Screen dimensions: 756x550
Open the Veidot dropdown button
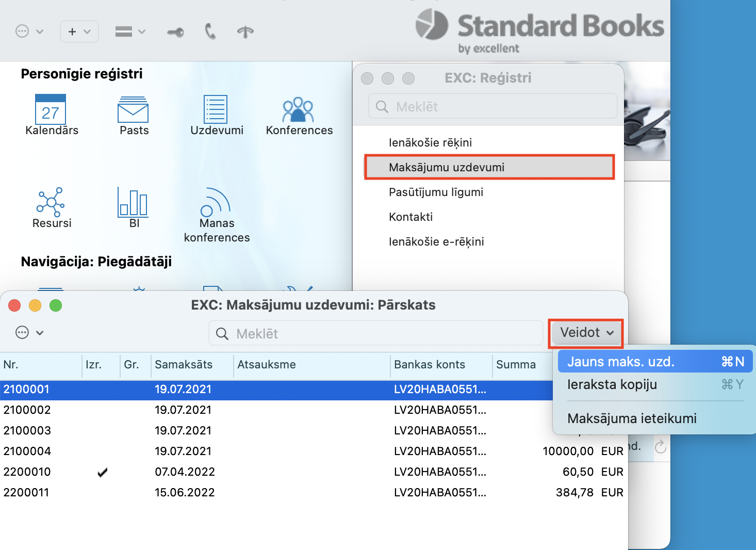pyautogui.click(x=586, y=333)
